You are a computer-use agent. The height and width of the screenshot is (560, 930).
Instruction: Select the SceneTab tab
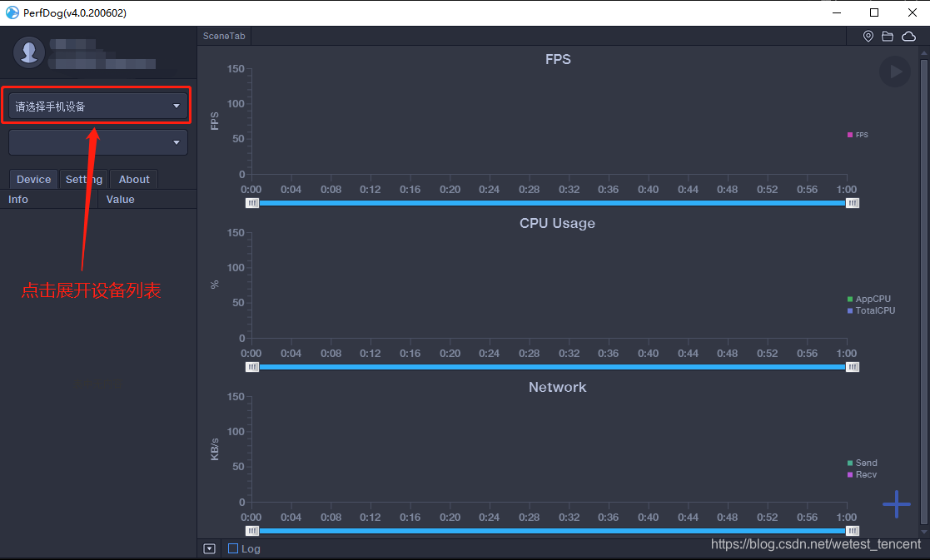pyautogui.click(x=224, y=36)
